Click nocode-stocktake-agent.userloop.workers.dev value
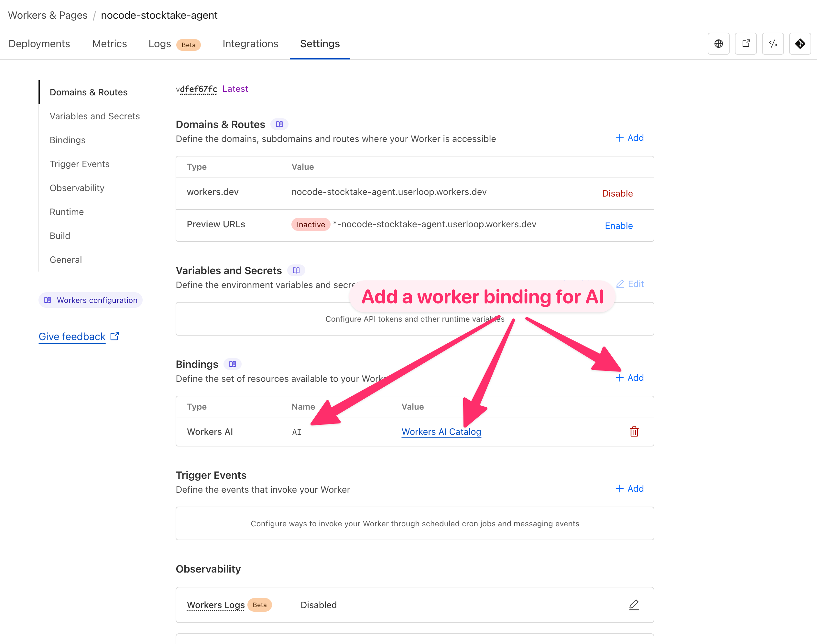The width and height of the screenshot is (817, 644). coord(389,192)
